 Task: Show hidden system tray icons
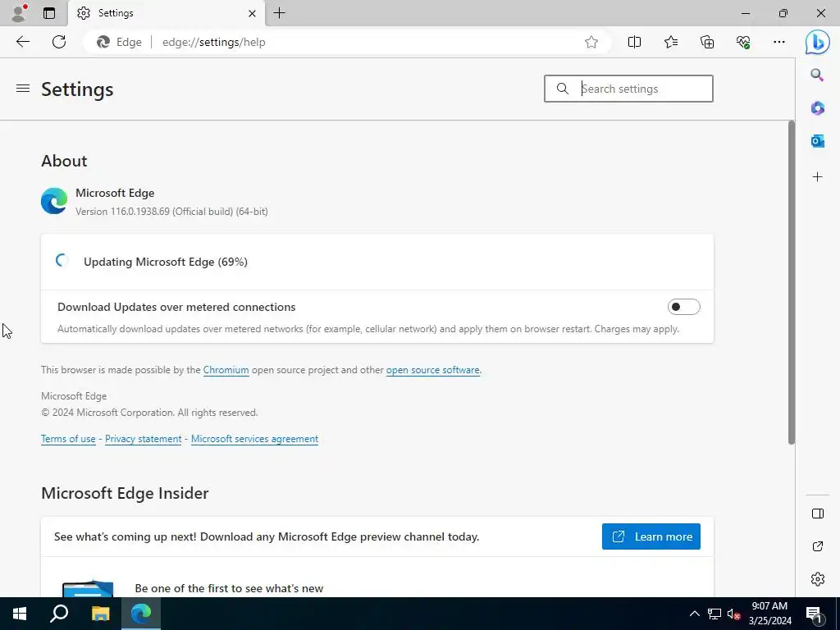coord(694,614)
